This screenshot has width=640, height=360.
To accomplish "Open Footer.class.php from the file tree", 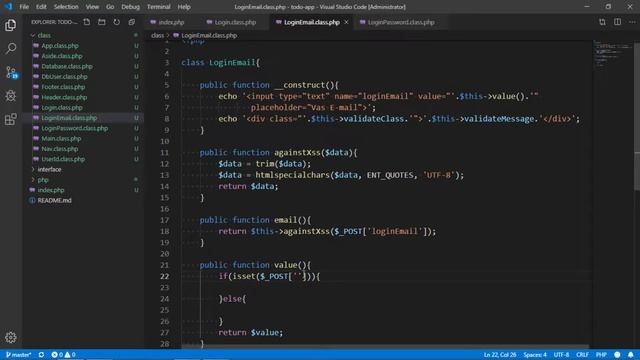I will pos(63,87).
